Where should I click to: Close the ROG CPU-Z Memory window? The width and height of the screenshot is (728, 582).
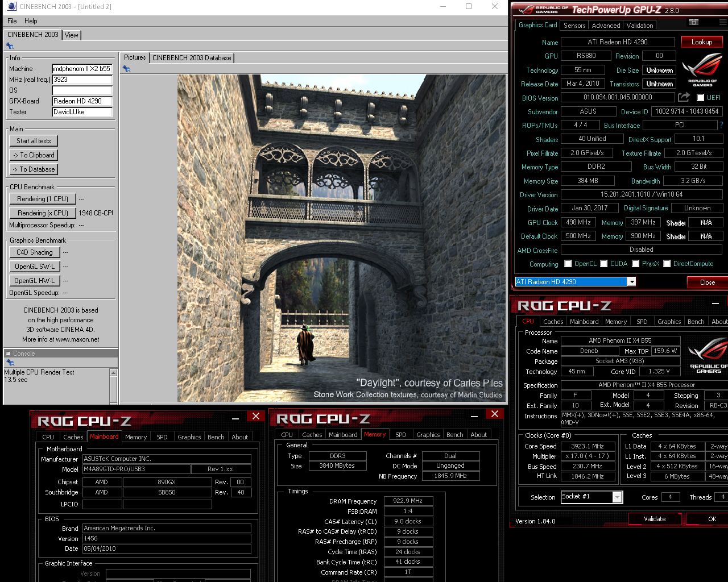495,414
